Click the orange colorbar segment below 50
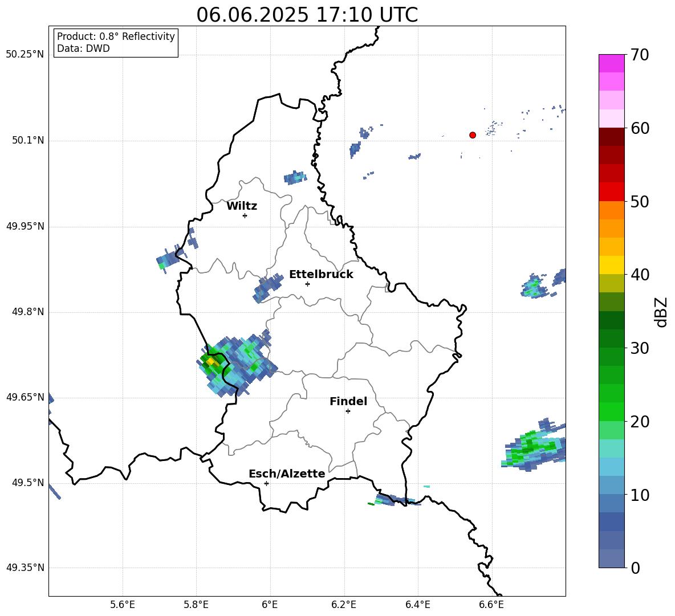 [x=612, y=210]
